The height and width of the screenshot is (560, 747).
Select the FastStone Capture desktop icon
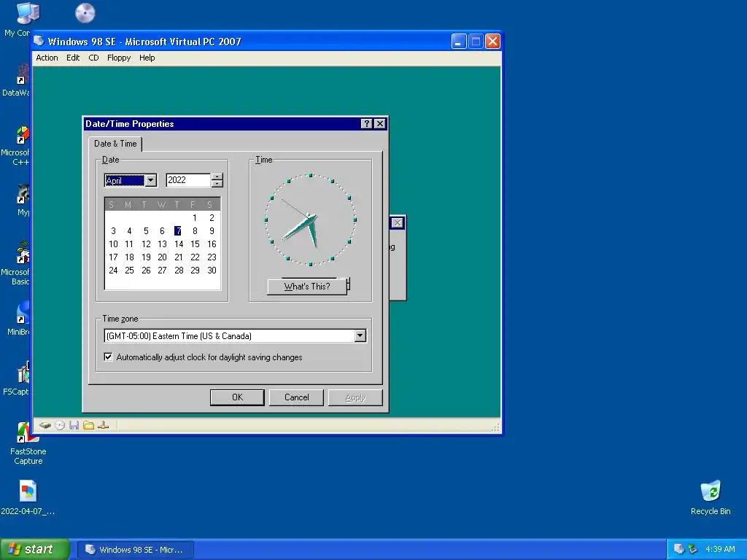(x=28, y=444)
